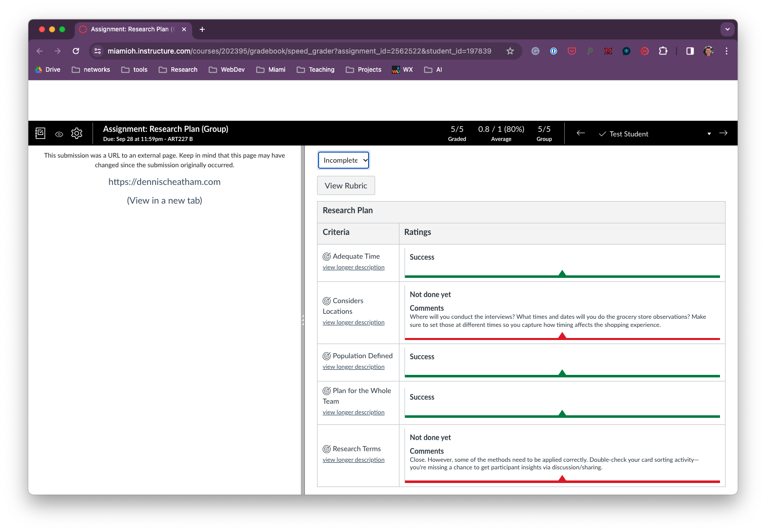Viewport: 766px width, 532px height.
Task: Open a new browser tab
Action: pyautogui.click(x=202, y=29)
